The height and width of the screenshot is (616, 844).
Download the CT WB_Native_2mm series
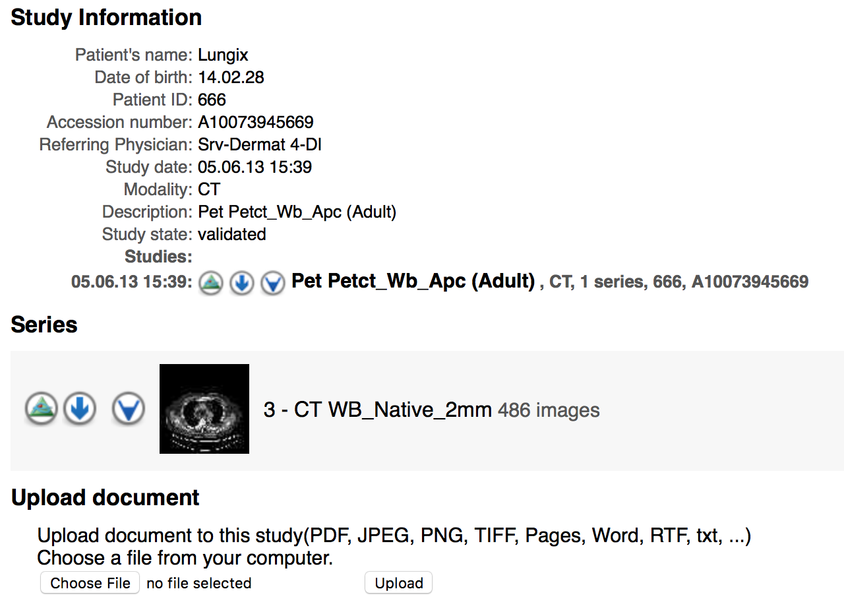[x=80, y=409]
